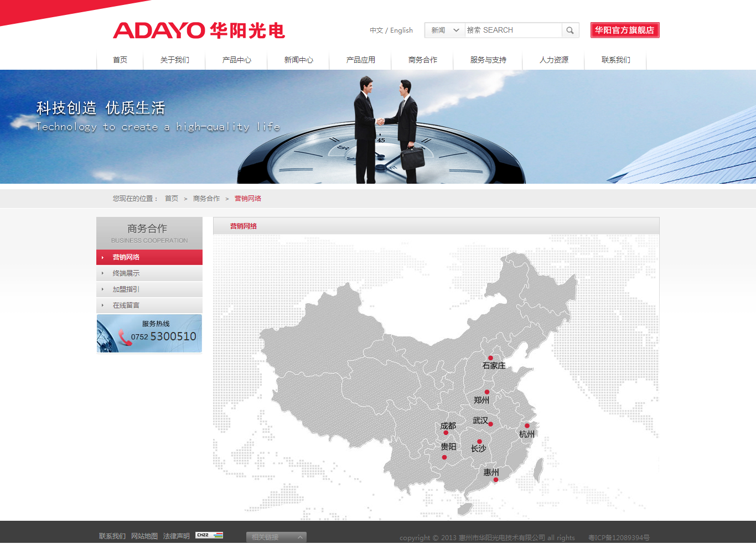This screenshot has width=756, height=544.
Task: Open the 新闻中心 menu
Action: [x=298, y=60]
